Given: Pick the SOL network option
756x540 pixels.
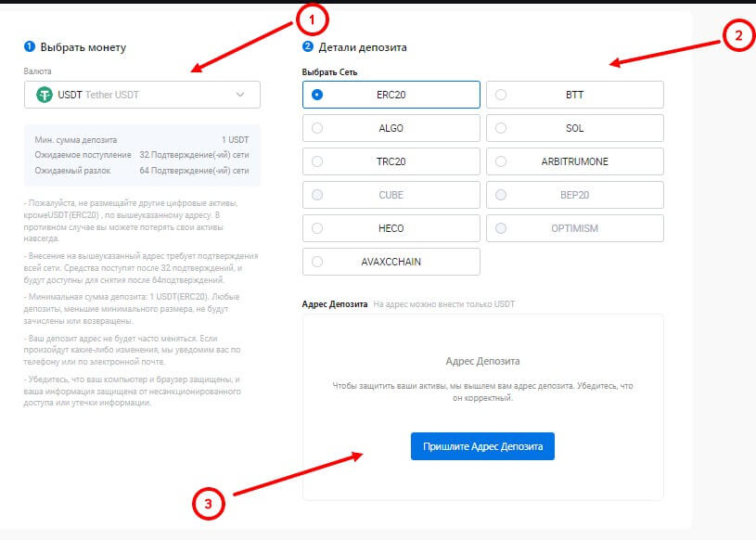Looking at the screenshot, I should [574, 128].
